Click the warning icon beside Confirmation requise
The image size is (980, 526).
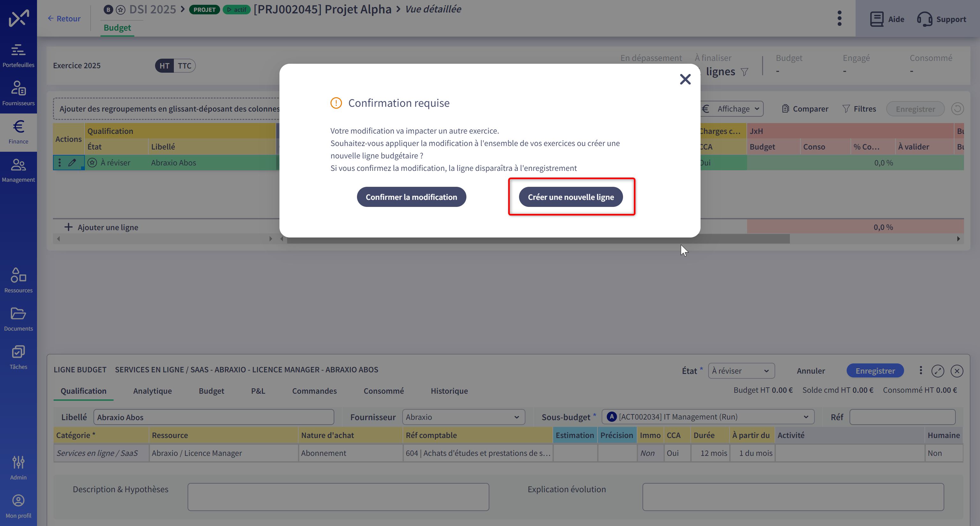336,103
